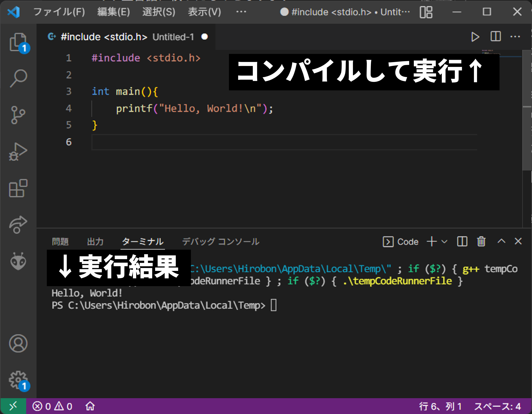Click the 行 6、列 1 cursor position indicator
The image size is (532, 414).
click(x=440, y=406)
